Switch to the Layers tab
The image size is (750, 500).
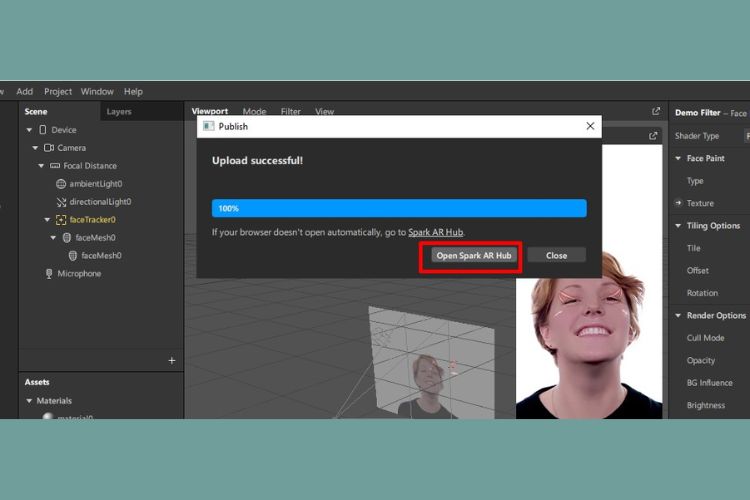(x=119, y=111)
